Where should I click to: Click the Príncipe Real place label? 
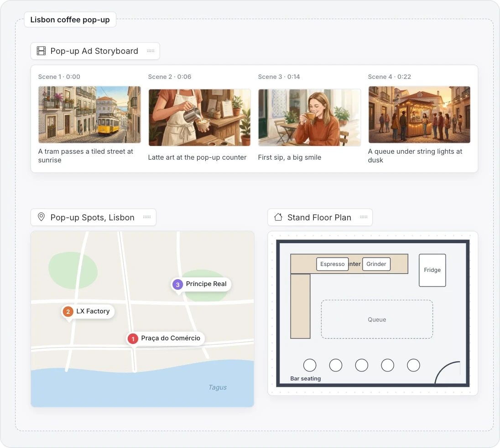point(206,284)
